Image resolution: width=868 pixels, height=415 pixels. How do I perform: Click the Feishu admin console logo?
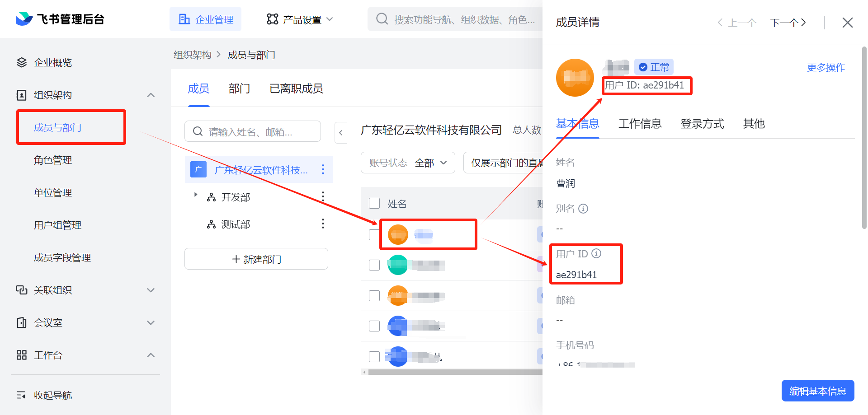pyautogui.click(x=60, y=19)
